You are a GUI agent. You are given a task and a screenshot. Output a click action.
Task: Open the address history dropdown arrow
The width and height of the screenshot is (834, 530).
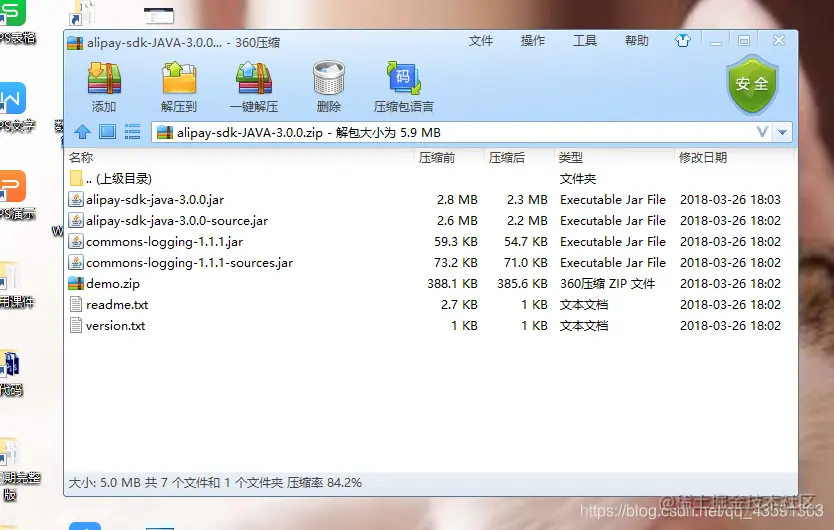[x=782, y=132]
